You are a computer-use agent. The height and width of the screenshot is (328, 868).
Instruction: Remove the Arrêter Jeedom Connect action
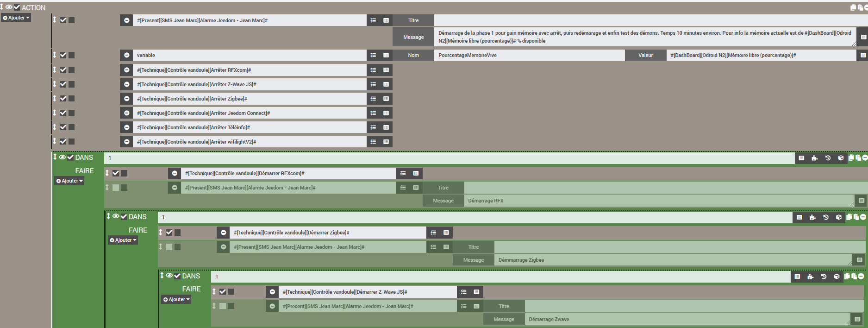126,113
